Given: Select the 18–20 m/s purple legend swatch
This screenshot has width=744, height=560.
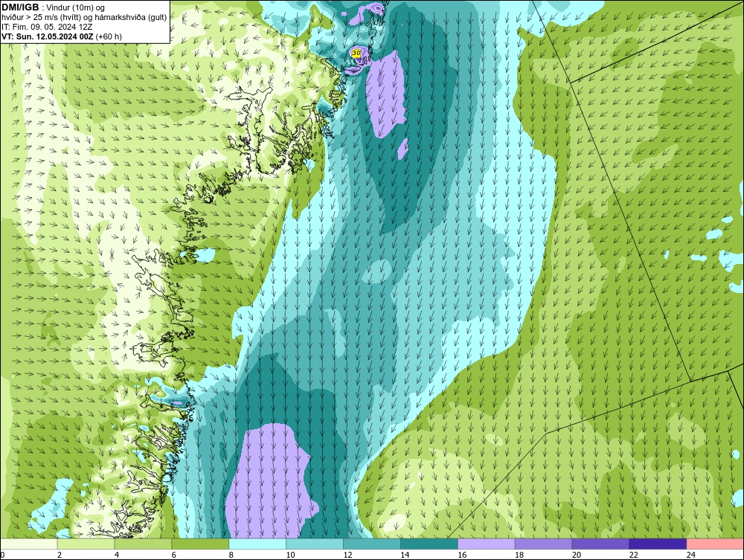Looking at the screenshot, I should (543, 544).
